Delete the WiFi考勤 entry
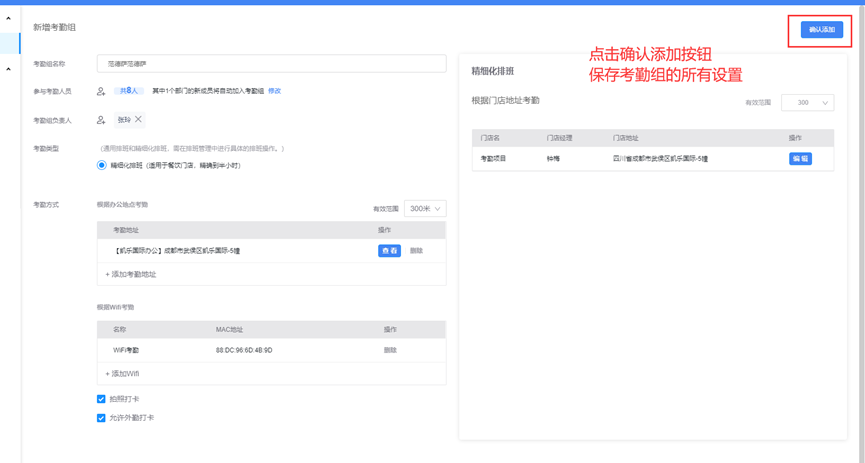The image size is (865, 463). (x=390, y=350)
